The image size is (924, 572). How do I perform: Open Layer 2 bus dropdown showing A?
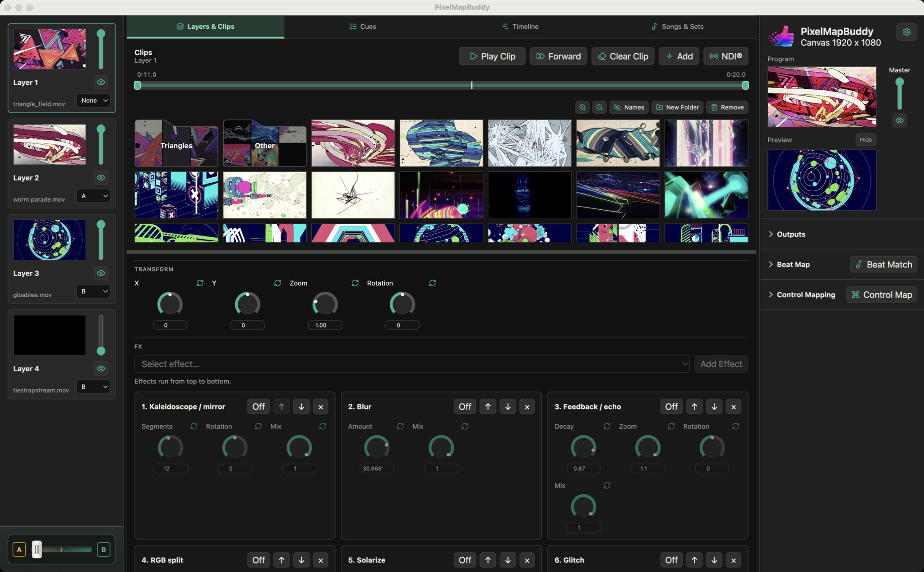click(x=93, y=196)
